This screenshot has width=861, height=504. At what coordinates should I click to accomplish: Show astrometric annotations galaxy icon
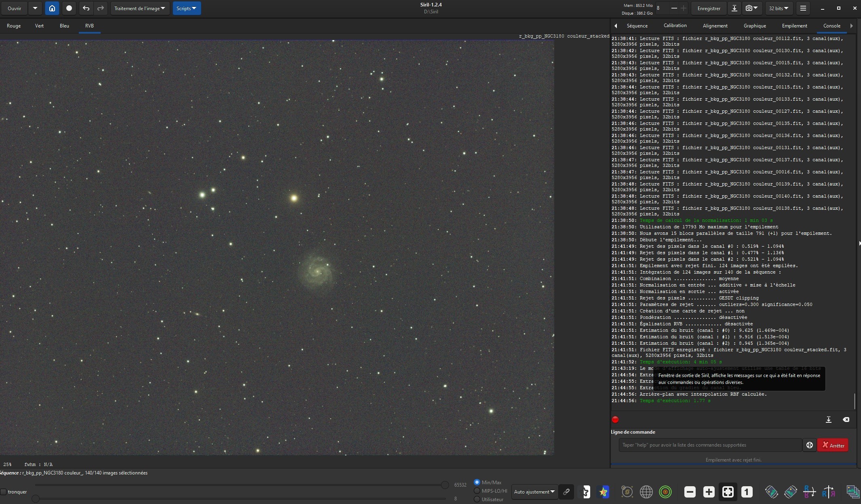(627, 492)
